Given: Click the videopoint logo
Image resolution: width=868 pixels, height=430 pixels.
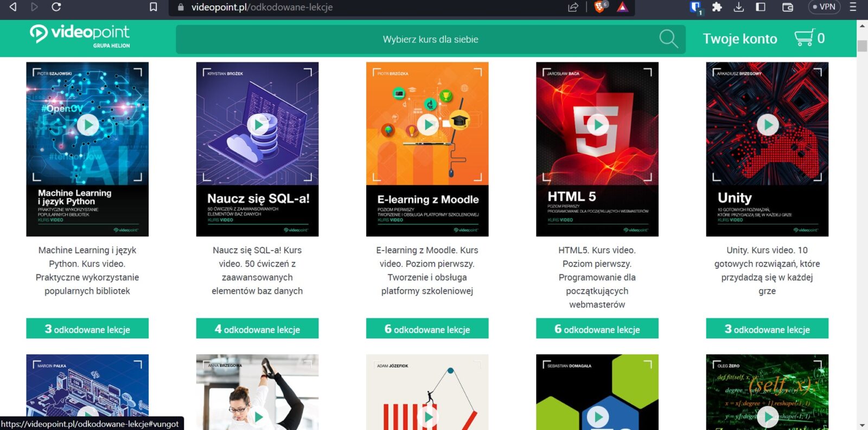Looking at the screenshot, I should (x=80, y=36).
